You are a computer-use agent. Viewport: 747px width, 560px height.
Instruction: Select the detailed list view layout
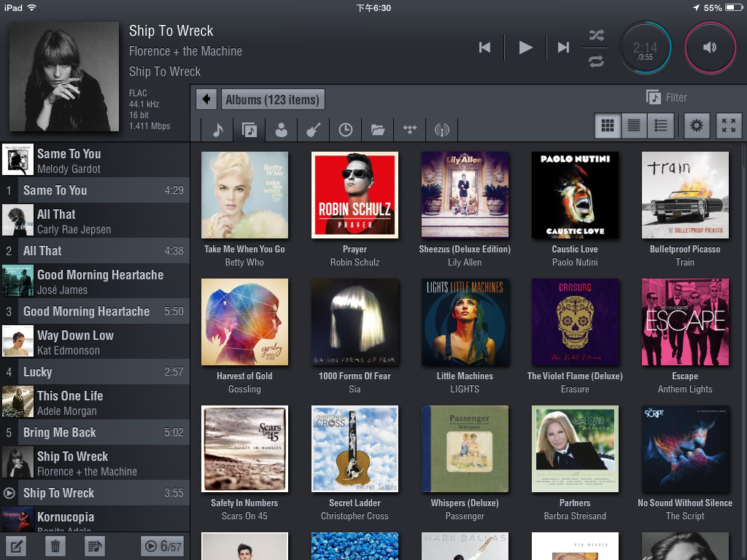[x=661, y=125]
